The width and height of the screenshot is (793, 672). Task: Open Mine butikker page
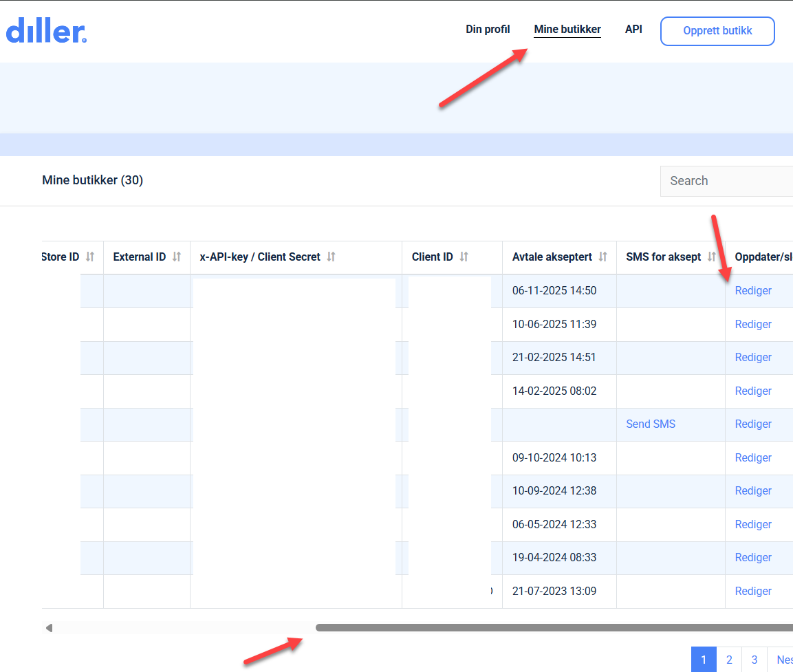coord(567,30)
